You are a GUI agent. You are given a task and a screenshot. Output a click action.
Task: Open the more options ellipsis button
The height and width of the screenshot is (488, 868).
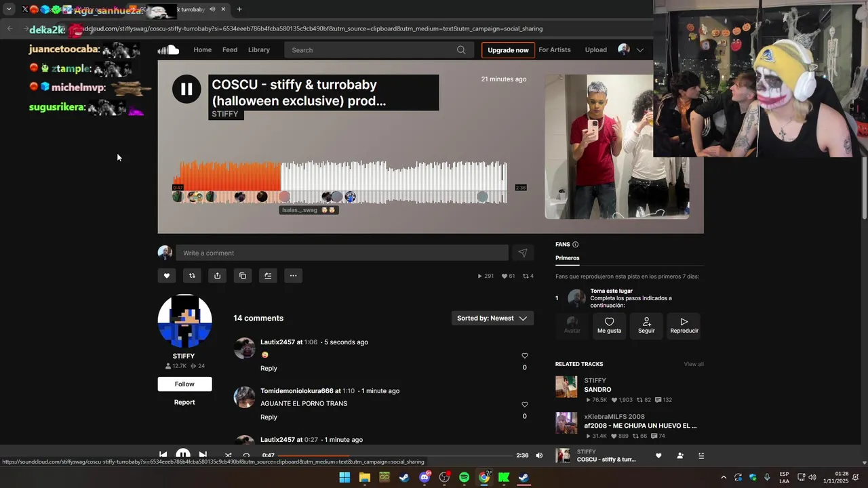pyautogui.click(x=293, y=276)
